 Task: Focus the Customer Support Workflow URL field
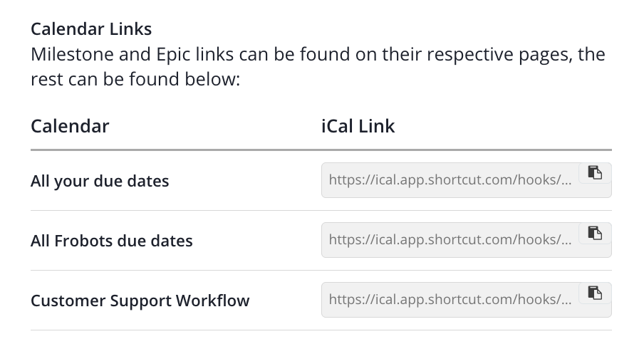450,300
